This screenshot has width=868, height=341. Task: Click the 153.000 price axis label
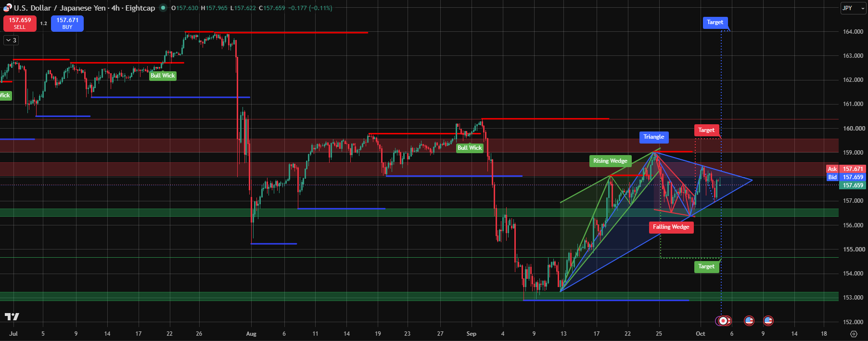coord(853,298)
